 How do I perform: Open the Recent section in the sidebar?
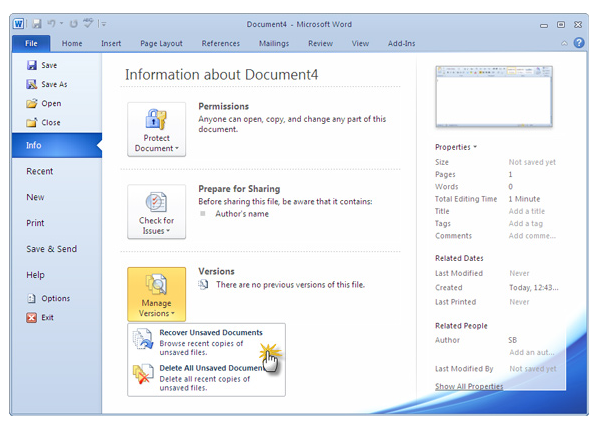(40, 171)
